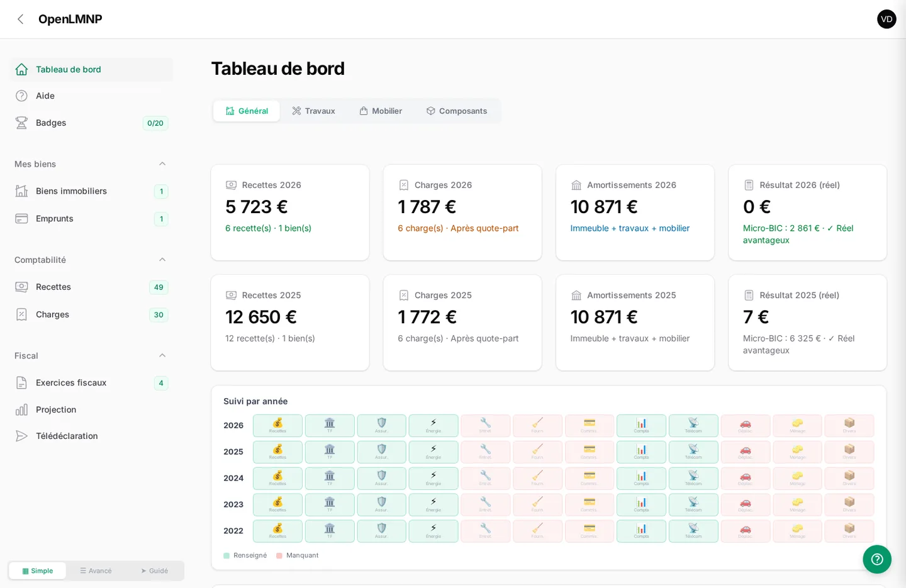Click the Ménage sponge cell in row 2026

(797, 426)
